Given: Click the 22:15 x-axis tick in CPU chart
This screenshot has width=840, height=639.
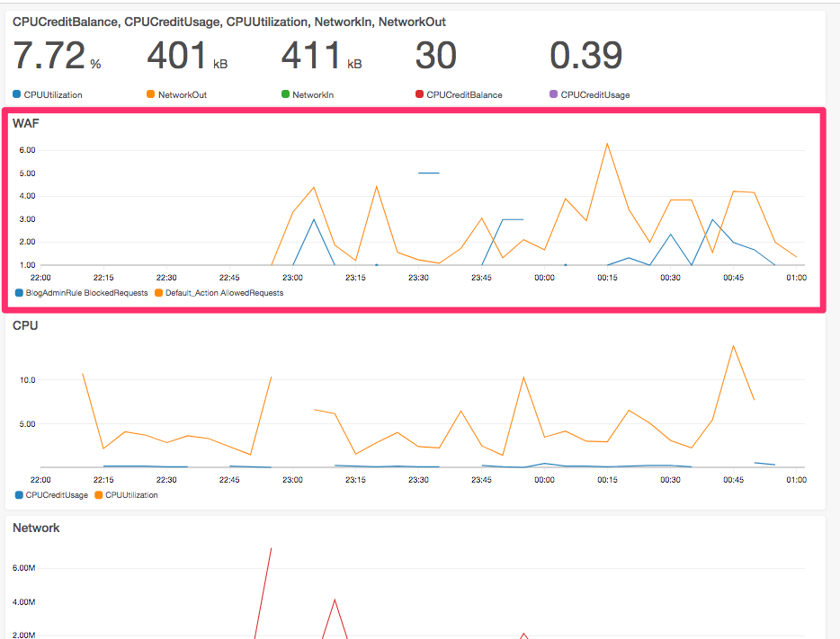Looking at the screenshot, I should [x=103, y=480].
